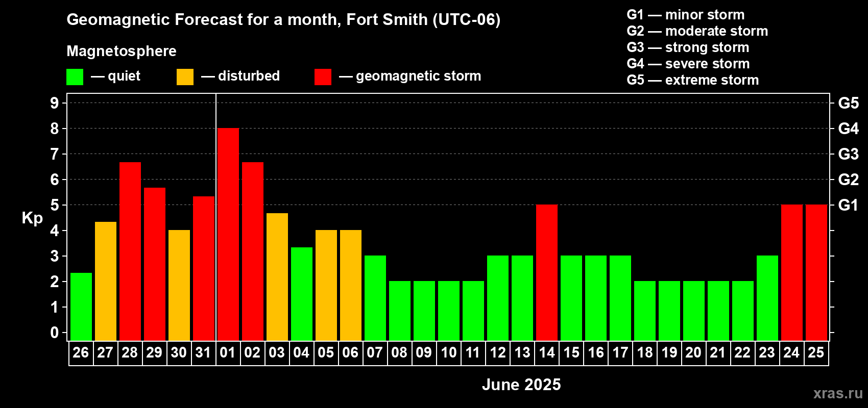Viewport: 868px width, 408px height.
Task: Click date label '28' on the x-axis
Action: [x=130, y=353]
